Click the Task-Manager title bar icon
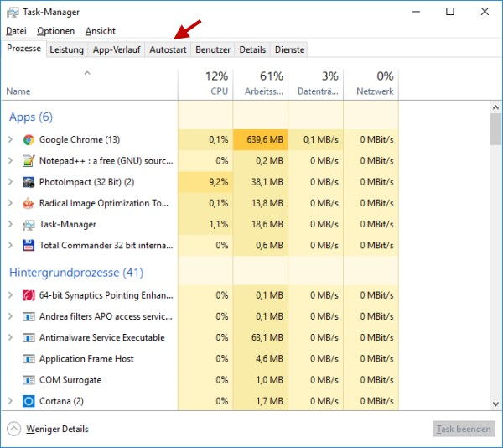The width and height of the screenshot is (503, 448). coord(13,13)
